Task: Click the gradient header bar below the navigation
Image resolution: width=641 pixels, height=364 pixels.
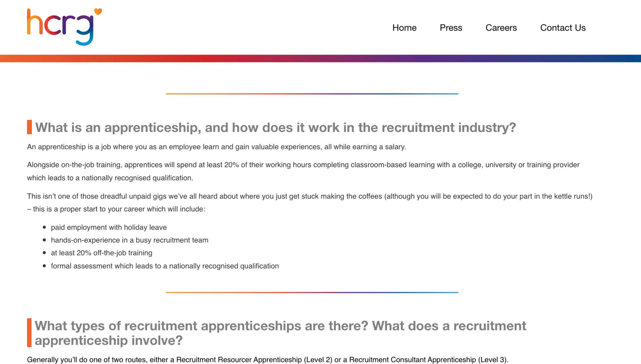Action: click(x=320, y=58)
